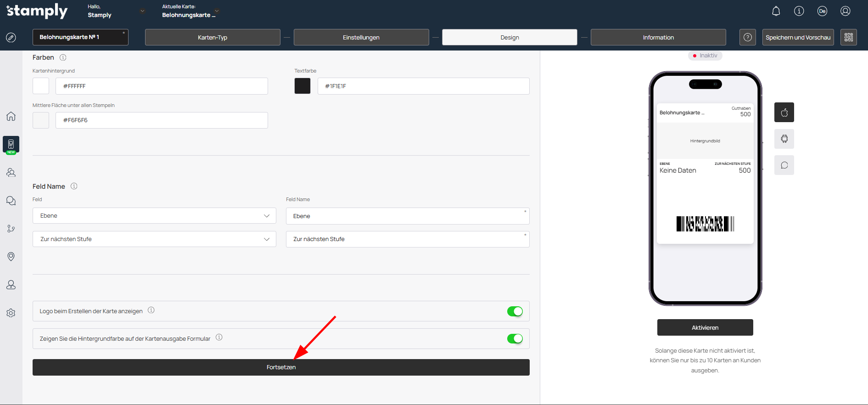This screenshot has width=868, height=405.
Task: Click the Kartenhintergrund hex input field
Action: [162, 86]
